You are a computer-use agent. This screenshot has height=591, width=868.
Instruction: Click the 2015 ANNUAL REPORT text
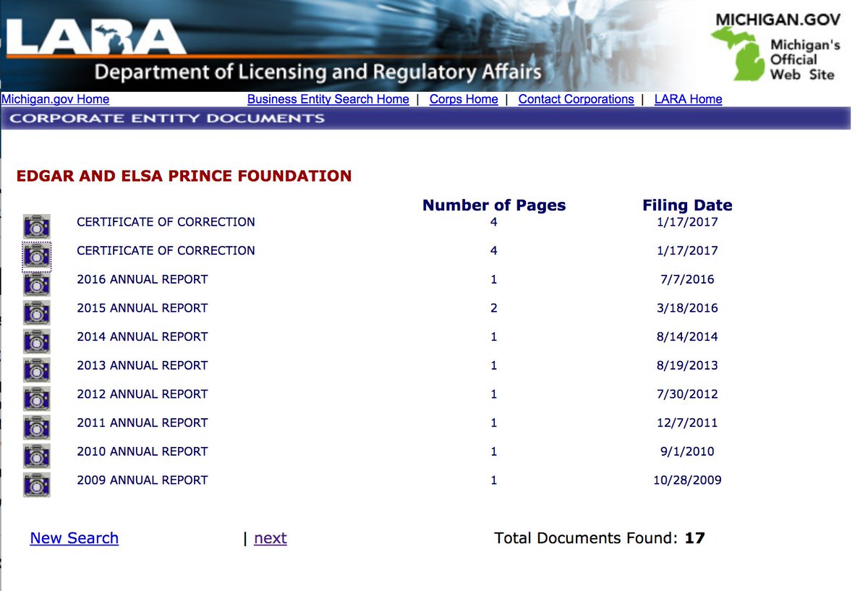[142, 308]
